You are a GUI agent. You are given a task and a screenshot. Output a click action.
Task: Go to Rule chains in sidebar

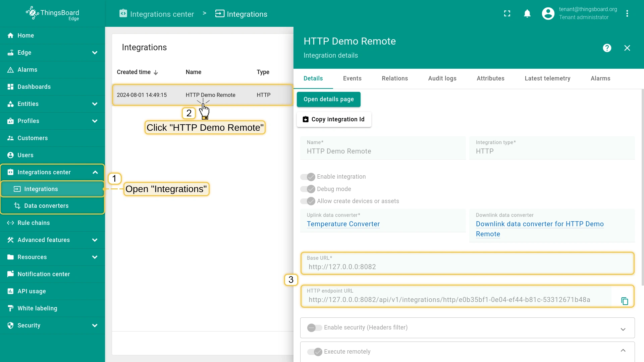[34, 223]
